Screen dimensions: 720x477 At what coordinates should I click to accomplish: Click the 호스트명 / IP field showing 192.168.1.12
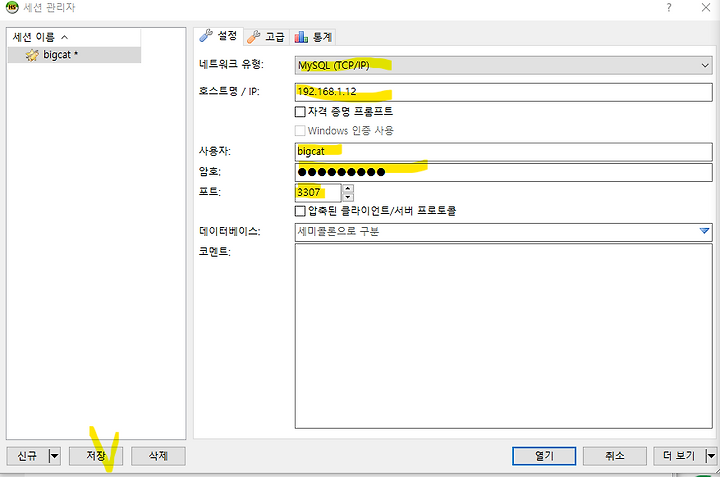click(503, 92)
